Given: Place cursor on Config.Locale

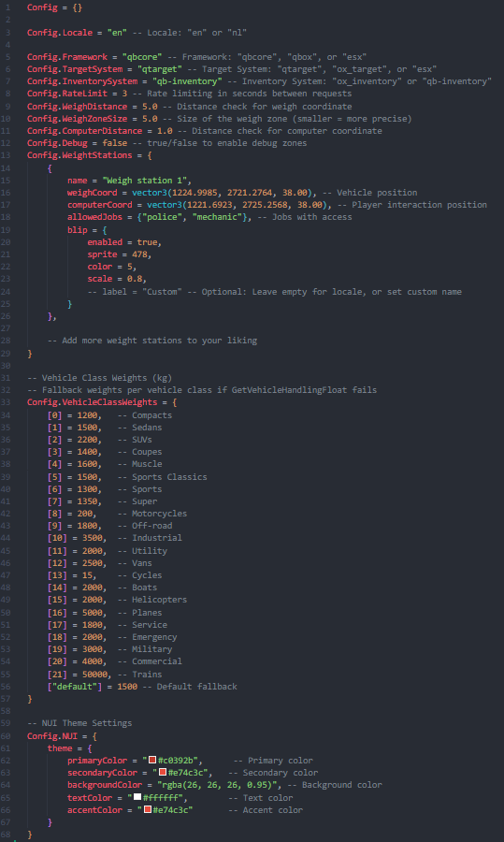Looking at the screenshot, I should tap(59, 33).
